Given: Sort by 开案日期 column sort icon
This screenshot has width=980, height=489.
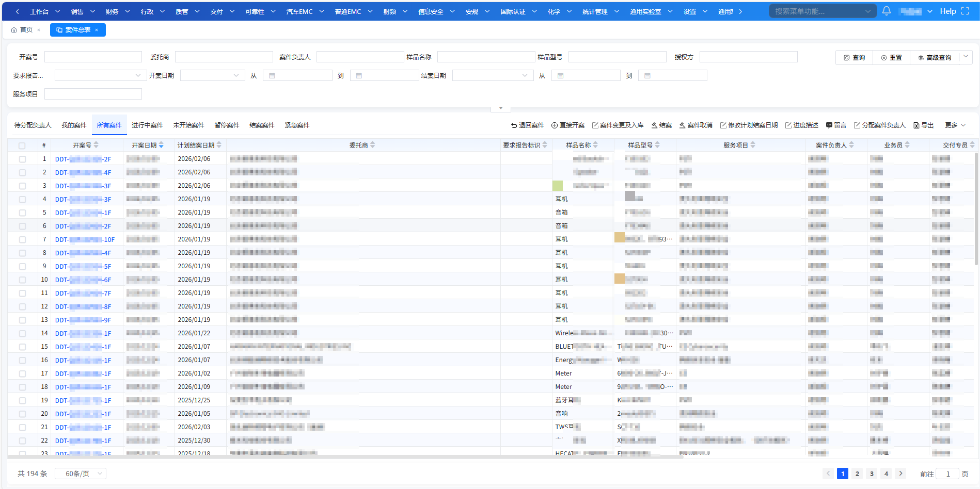Looking at the screenshot, I should [x=161, y=145].
